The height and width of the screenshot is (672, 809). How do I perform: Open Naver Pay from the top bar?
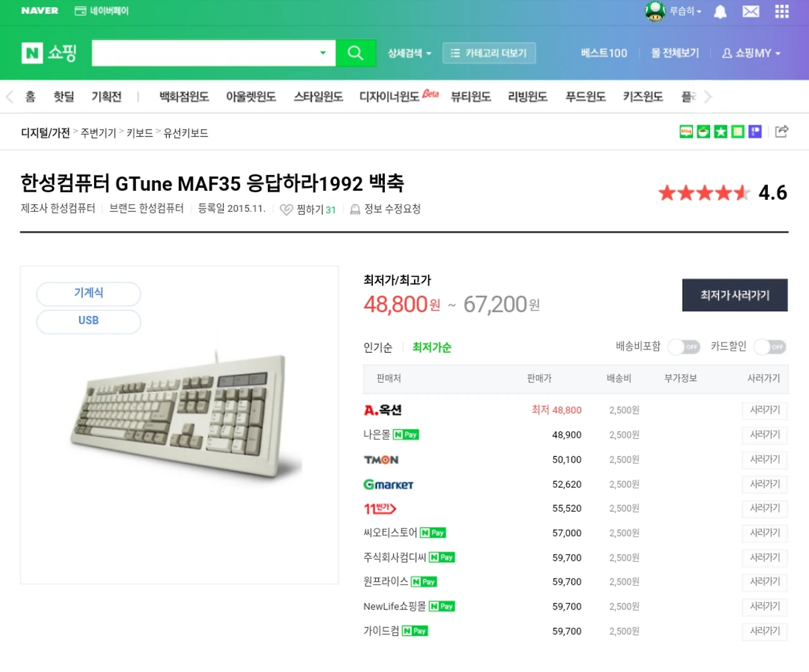point(102,11)
